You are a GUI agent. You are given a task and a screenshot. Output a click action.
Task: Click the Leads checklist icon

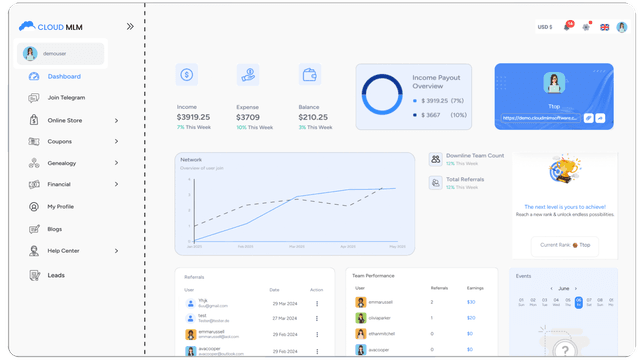[x=35, y=276]
